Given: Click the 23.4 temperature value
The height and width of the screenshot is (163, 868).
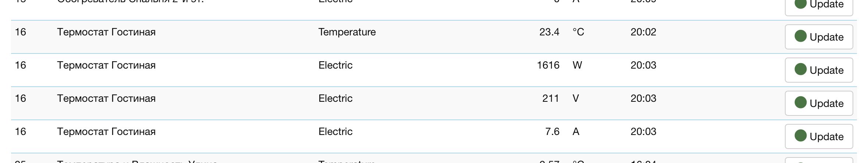Looking at the screenshot, I should click(549, 32).
